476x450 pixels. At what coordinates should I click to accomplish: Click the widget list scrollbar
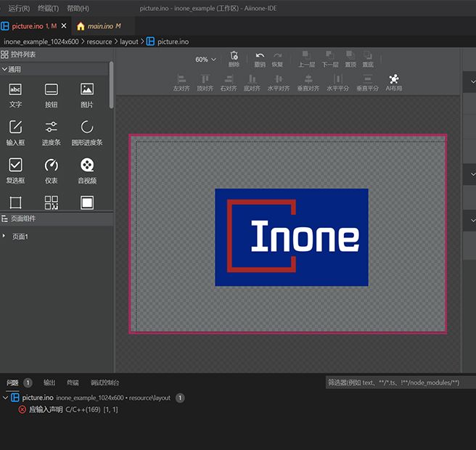[x=112, y=85]
